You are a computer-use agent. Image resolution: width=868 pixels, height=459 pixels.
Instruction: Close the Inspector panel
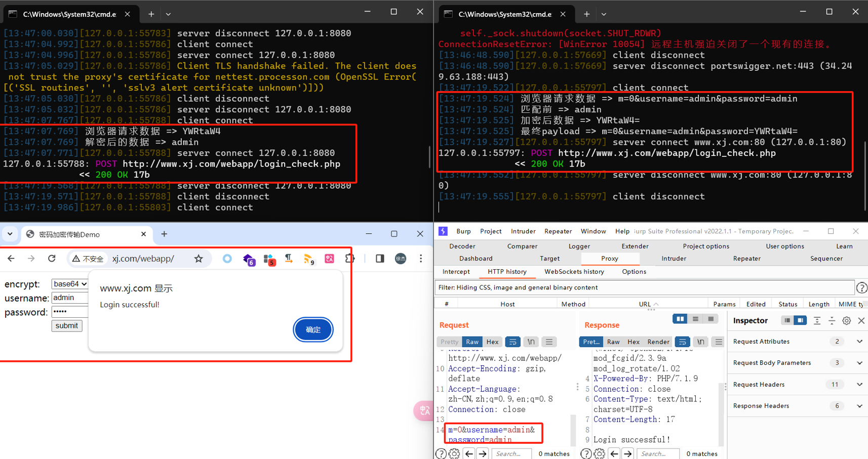(x=861, y=320)
